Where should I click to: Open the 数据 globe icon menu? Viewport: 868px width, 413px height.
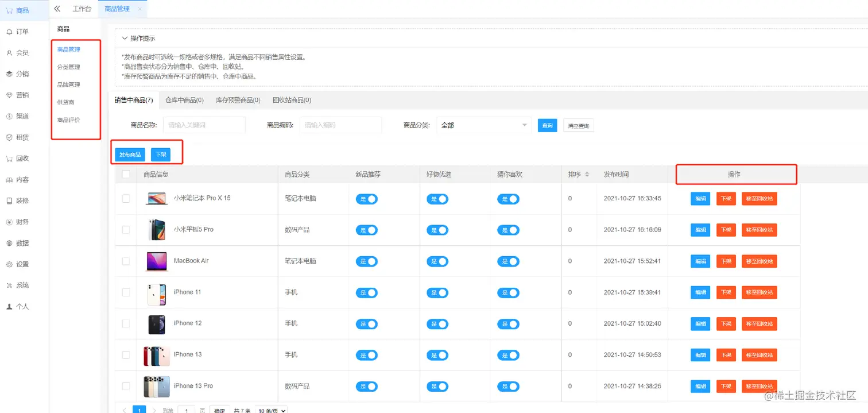pos(9,243)
